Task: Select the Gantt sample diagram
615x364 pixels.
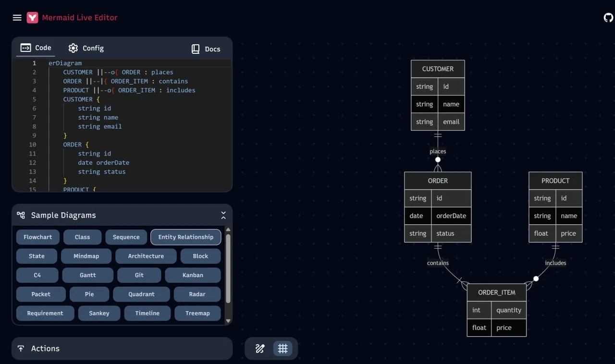Action: pyautogui.click(x=88, y=275)
